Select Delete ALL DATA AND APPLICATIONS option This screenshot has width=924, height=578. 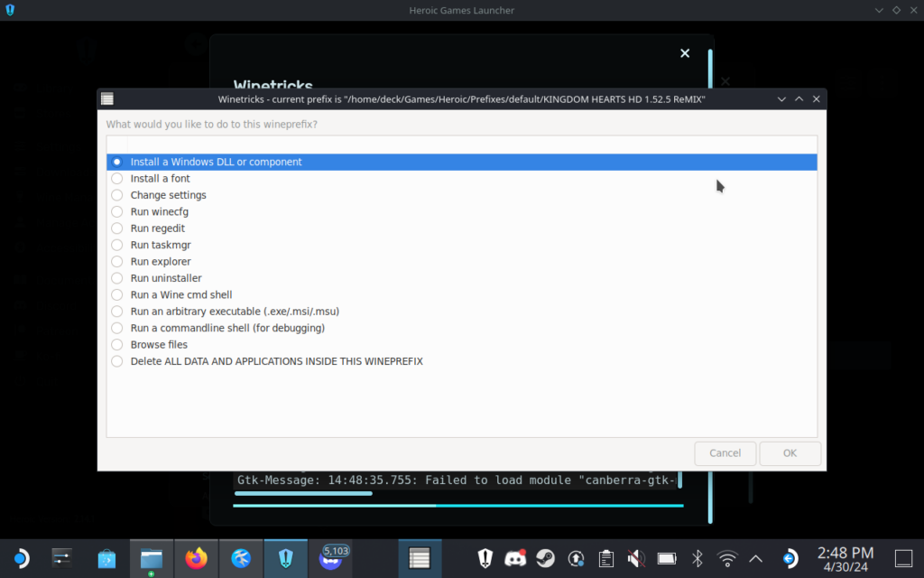pos(461,361)
